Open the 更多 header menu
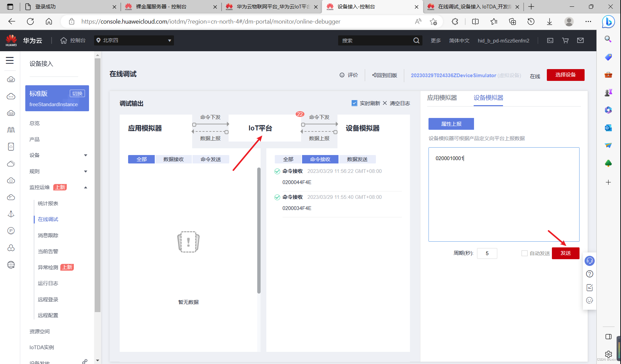This screenshot has width=621, height=364. pyautogui.click(x=436, y=40)
